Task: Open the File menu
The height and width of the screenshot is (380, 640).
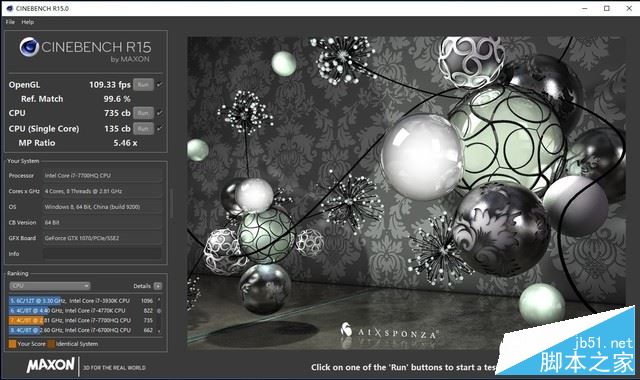Action: click(10, 22)
